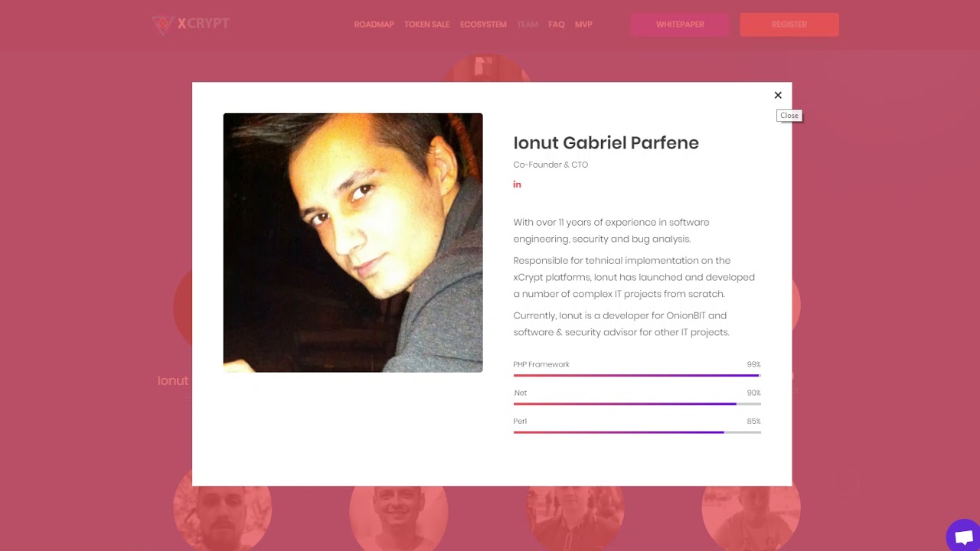Go to the Roadmap menu item
Screen dimensions: 980x551
click(374, 24)
